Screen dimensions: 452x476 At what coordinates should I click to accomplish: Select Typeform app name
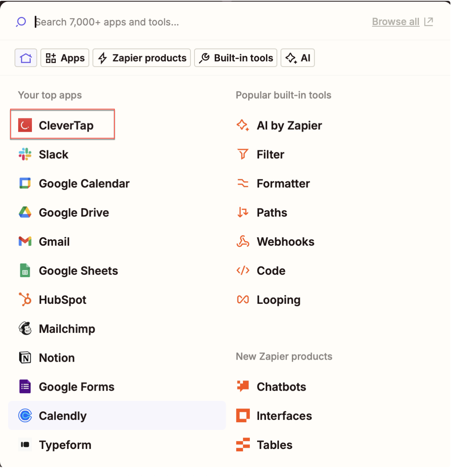click(65, 445)
